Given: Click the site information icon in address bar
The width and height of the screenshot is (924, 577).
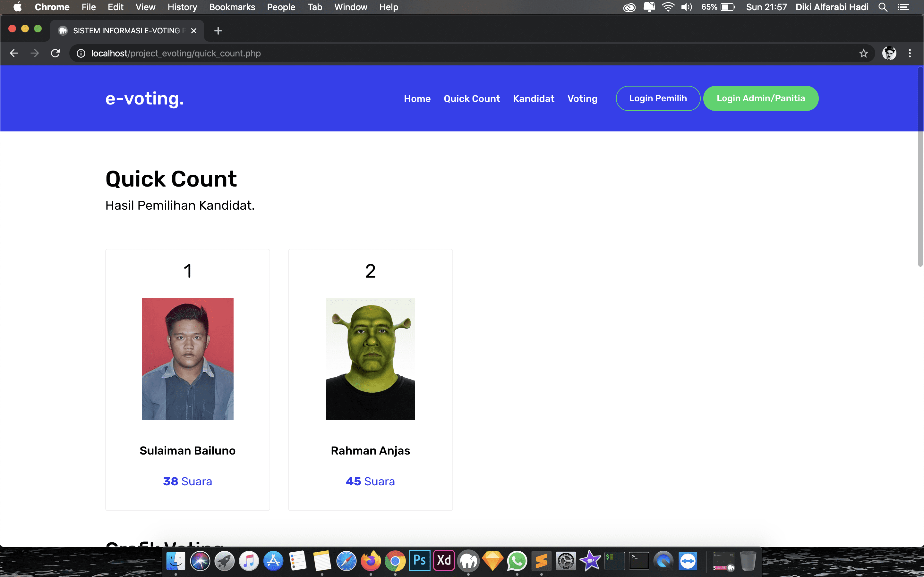Looking at the screenshot, I should tap(81, 54).
